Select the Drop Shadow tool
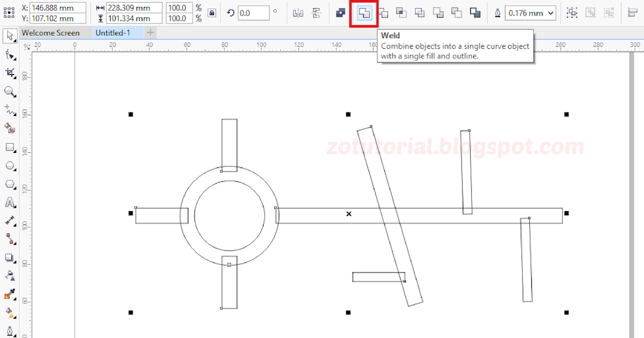644x338 pixels. pos(10,258)
